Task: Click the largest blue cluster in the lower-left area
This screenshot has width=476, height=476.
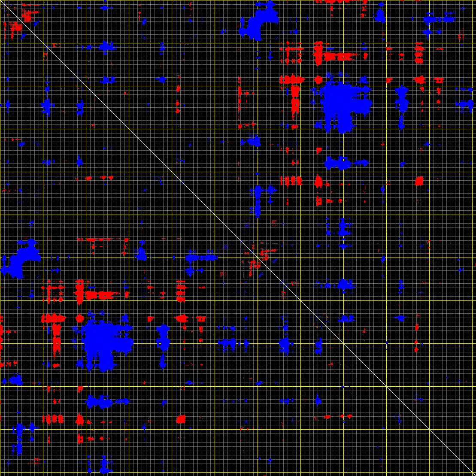Action: tap(103, 341)
